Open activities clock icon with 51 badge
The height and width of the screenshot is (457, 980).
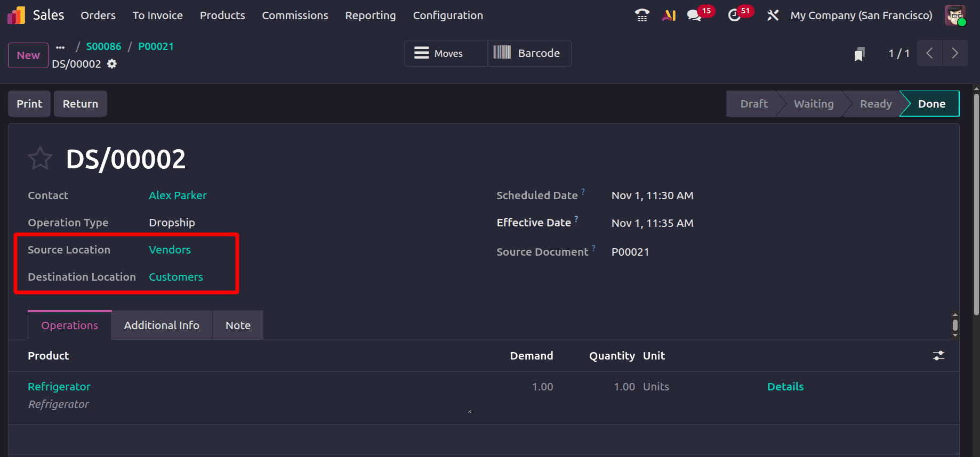[734, 15]
